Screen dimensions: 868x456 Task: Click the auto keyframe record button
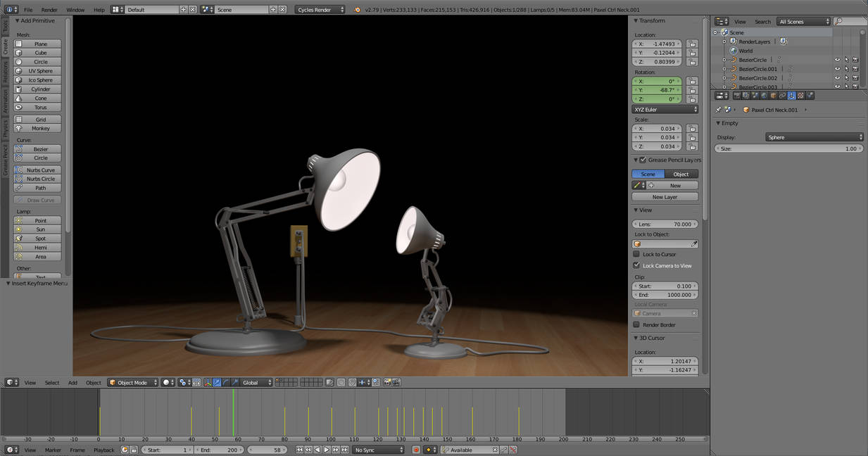point(416,450)
